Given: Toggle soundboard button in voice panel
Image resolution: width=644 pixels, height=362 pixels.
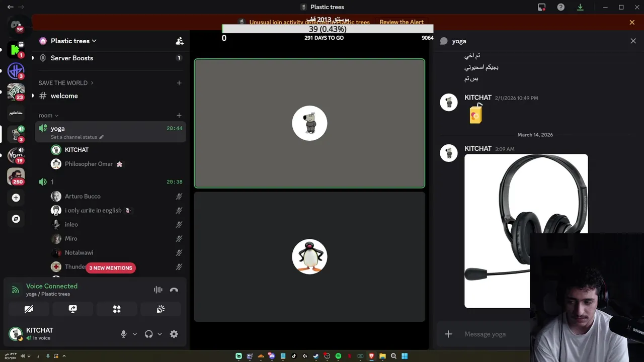Looking at the screenshot, I should (x=160, y=309).
